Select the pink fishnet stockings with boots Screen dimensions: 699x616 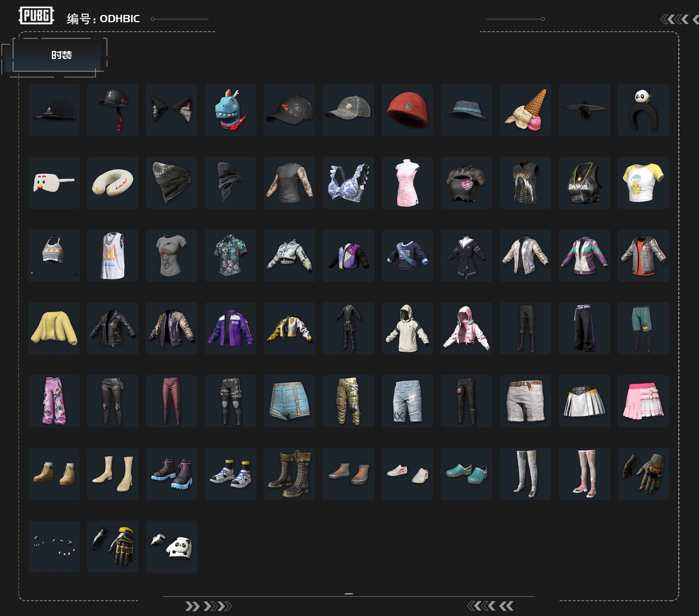584,474
